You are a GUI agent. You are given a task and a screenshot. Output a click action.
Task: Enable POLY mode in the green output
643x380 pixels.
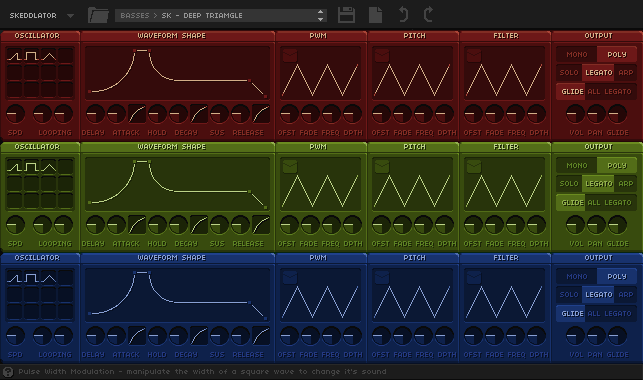click(x=617, y=166)
